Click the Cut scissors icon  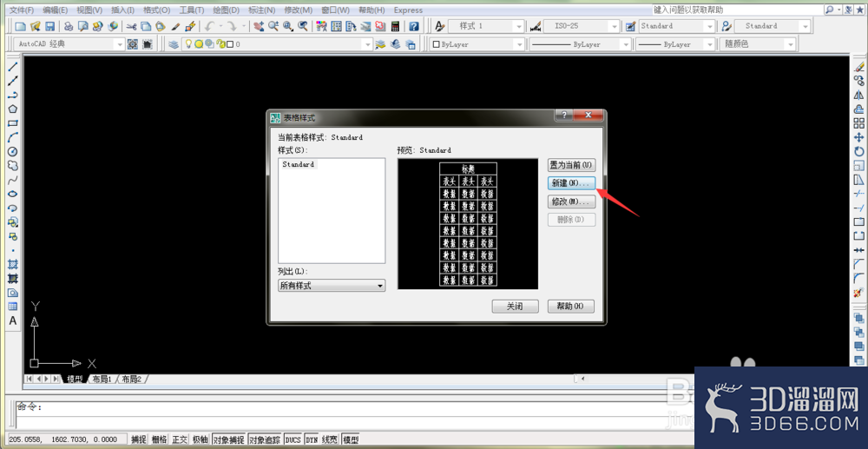tap(132, 26)
